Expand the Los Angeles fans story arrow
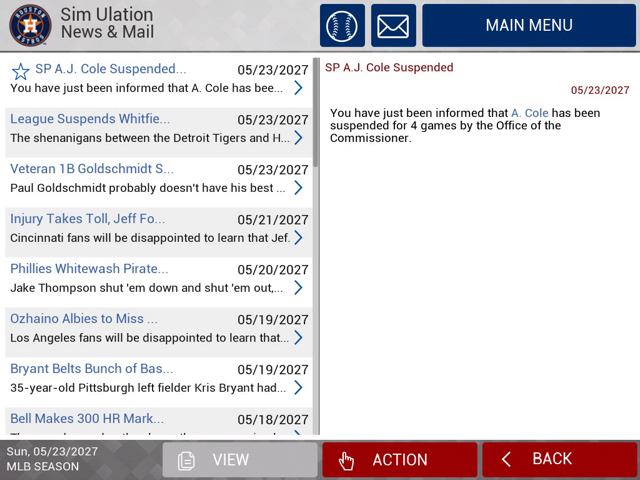This screenshot has width=640, height=480. (x=298, y=338)
